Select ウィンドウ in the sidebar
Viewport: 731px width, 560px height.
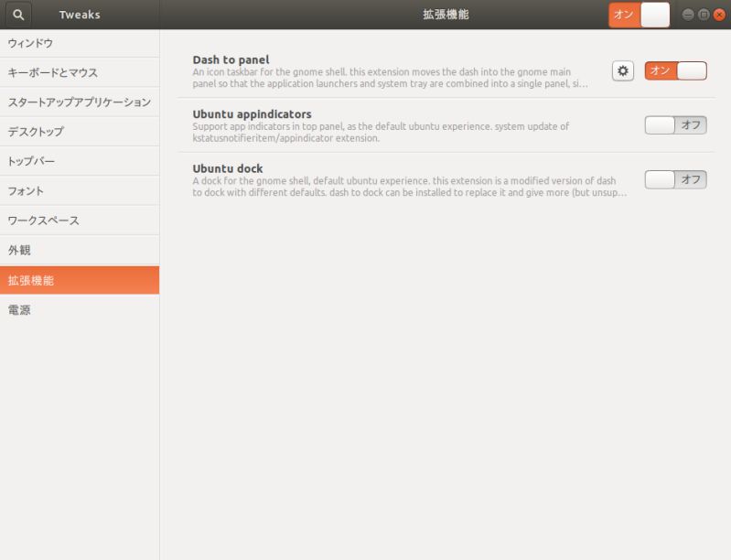80,43
